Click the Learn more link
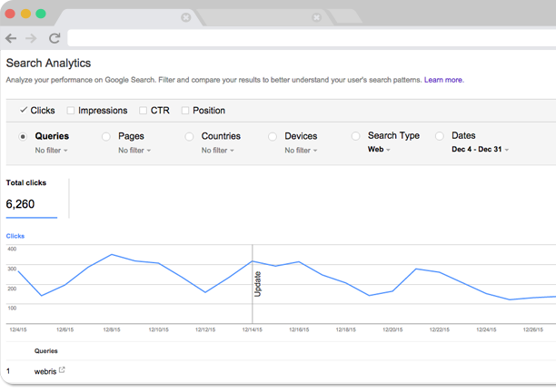Image resolution: width=556 pixels, height=392 pixels. [x=443, y=80]
